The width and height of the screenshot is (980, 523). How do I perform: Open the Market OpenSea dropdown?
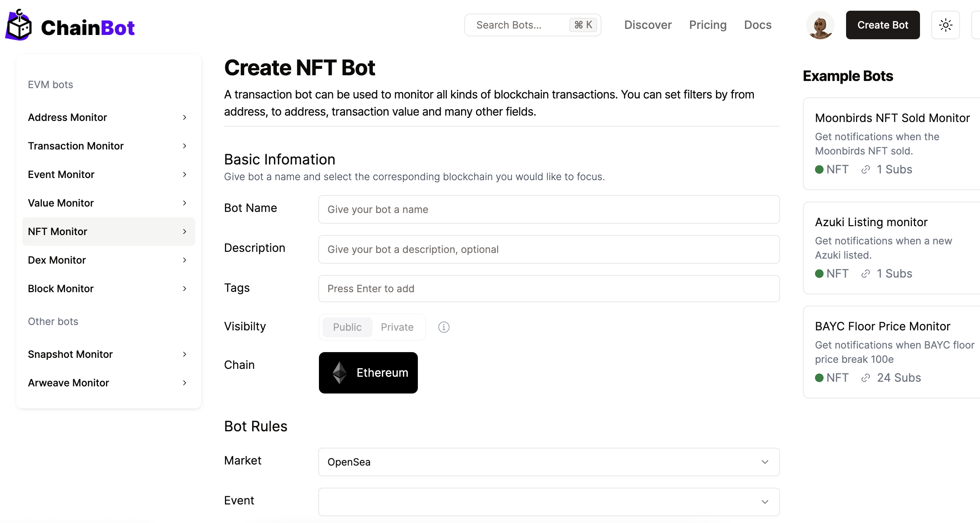point(549,462)
